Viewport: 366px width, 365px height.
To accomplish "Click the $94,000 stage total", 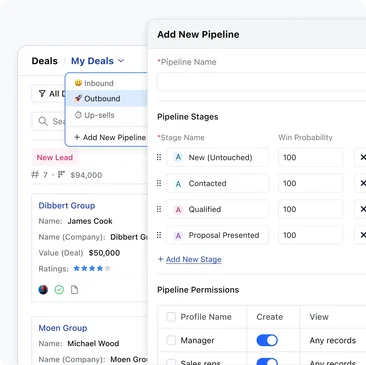I will 86,175.
